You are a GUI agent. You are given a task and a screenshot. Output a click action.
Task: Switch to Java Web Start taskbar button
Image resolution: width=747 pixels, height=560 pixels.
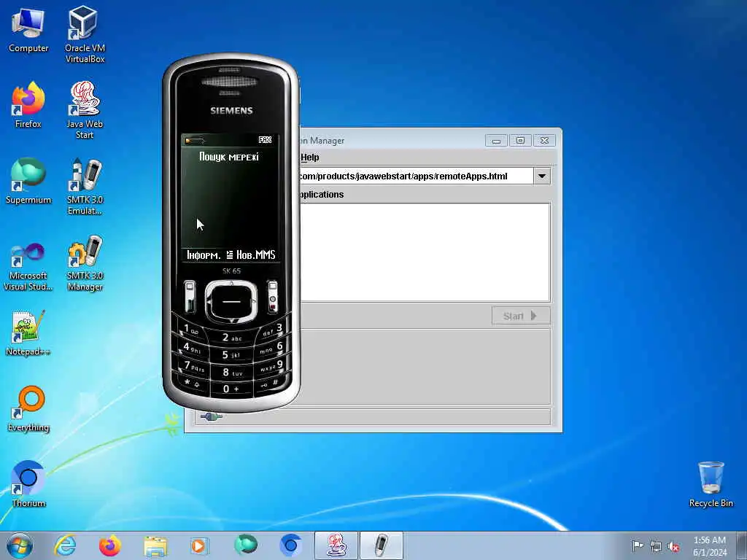[x=336, y=545]
